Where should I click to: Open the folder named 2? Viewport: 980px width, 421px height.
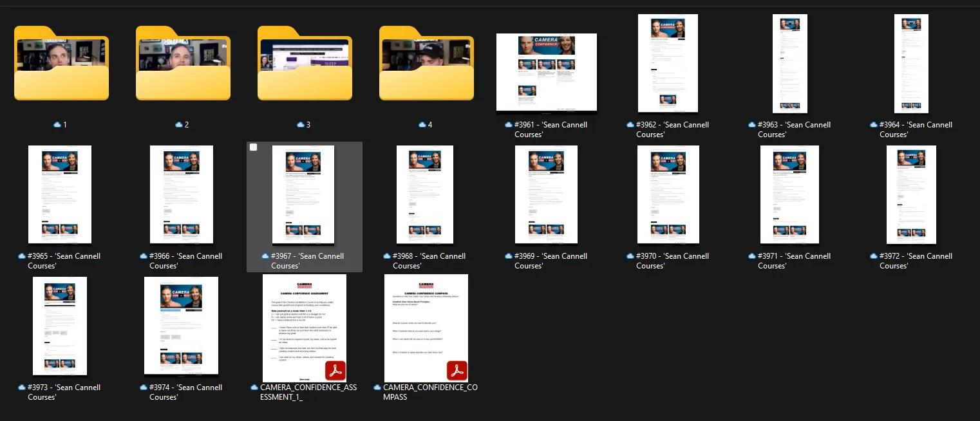183,64
